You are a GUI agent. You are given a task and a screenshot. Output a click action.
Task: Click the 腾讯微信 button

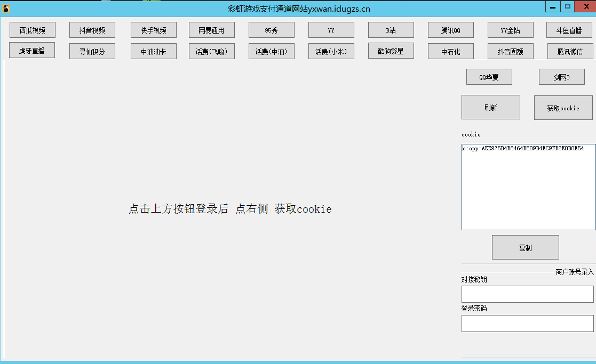[x=570, y=52]
